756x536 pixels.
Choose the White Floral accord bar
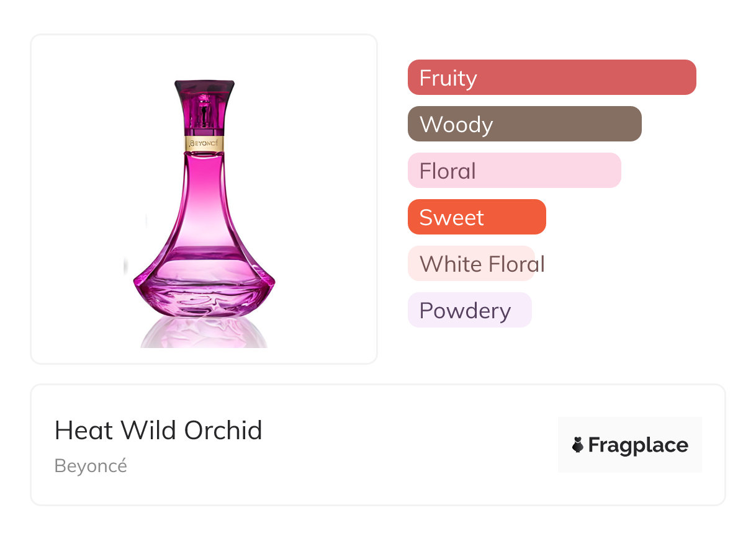pos(471,264)
